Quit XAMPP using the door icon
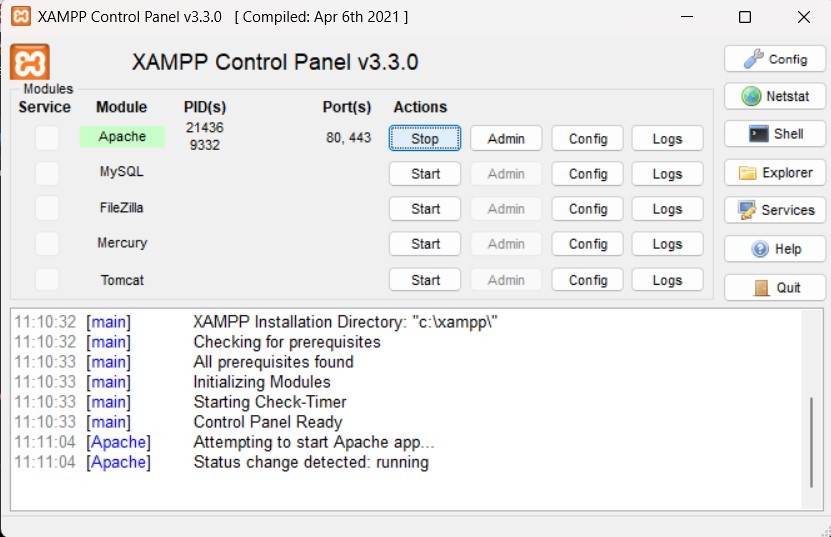This screenshot has height=537, width=831. [774, 287]
